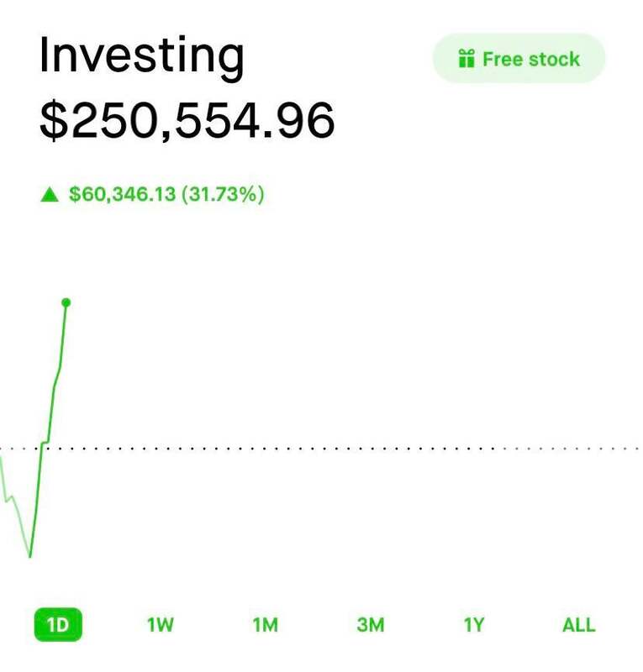Click the Investing heading
The height and width of the screenshot is (672, 643).
coord(142,56)
